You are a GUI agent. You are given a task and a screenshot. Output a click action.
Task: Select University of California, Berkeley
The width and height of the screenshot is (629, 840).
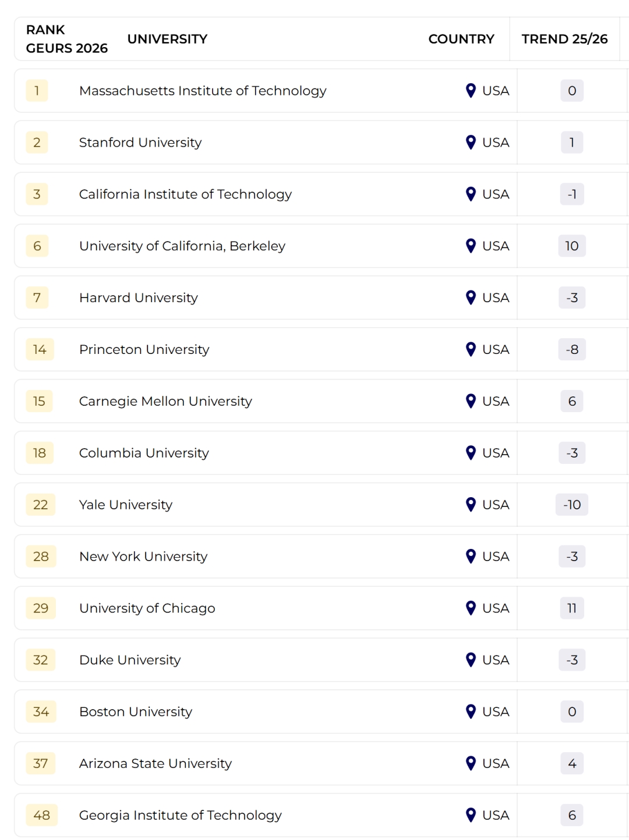[x=182, y=246]
